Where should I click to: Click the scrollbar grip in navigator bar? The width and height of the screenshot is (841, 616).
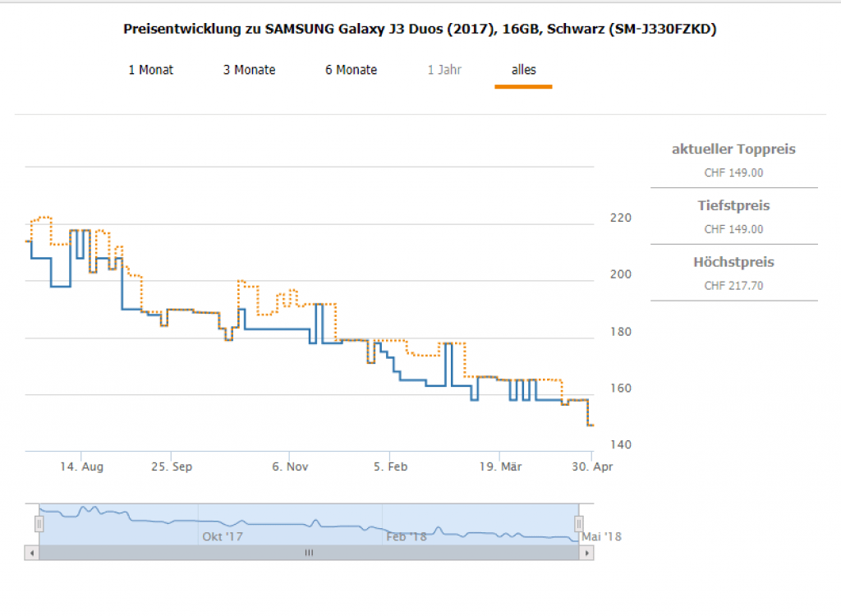(309, 554)
